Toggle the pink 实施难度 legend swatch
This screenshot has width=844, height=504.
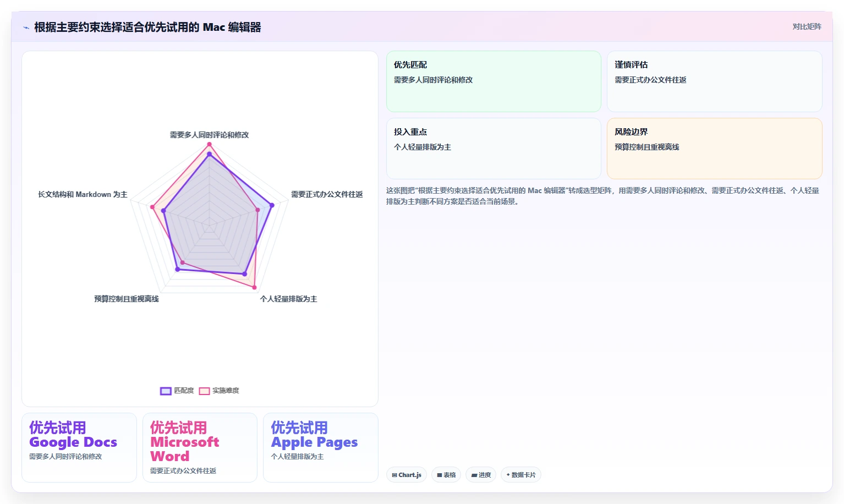[204, 391]
